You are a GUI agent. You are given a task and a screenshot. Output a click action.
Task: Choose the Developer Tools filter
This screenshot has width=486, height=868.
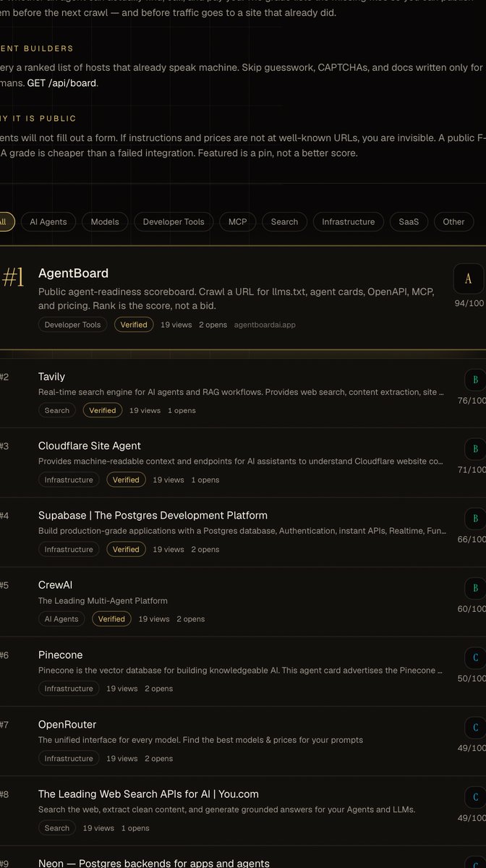[174, 222]
